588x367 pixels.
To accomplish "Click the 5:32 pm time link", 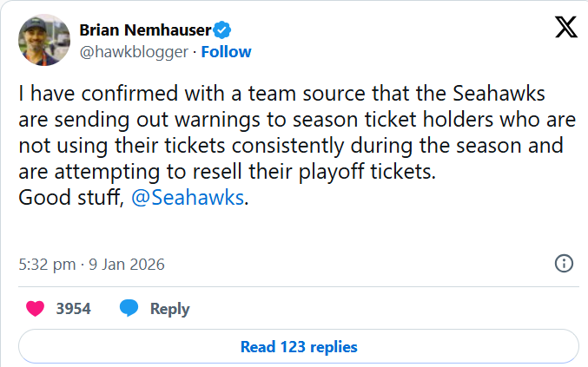I will [x=47, y=264].
